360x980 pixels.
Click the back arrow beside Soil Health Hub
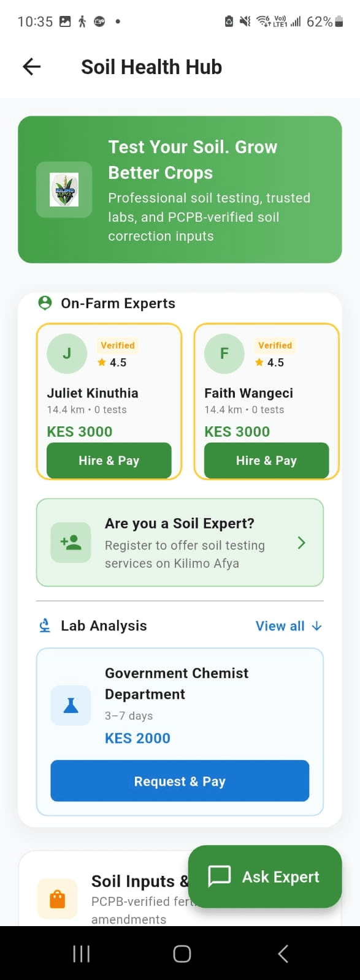point(30,66)
